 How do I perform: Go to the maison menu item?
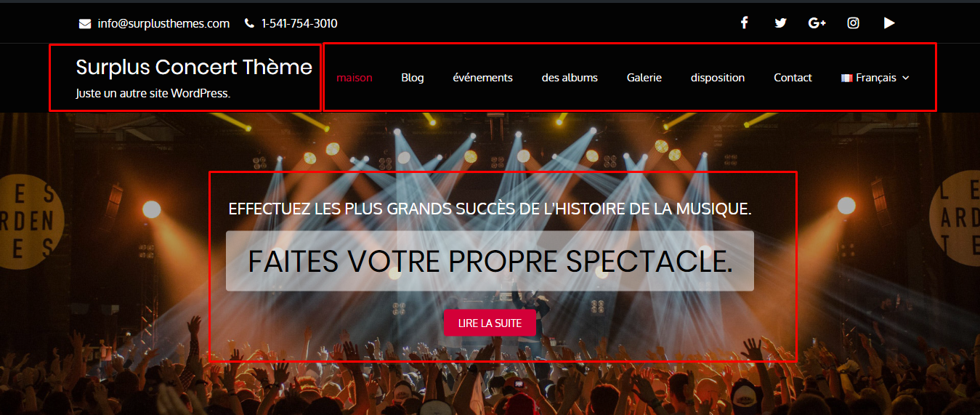coord(355,78)
